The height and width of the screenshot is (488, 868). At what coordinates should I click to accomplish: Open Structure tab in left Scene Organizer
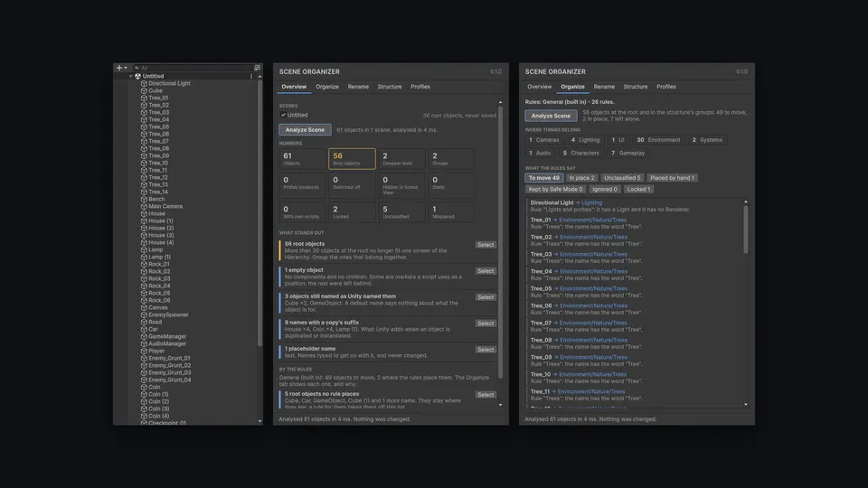click(x=390, y=87)
